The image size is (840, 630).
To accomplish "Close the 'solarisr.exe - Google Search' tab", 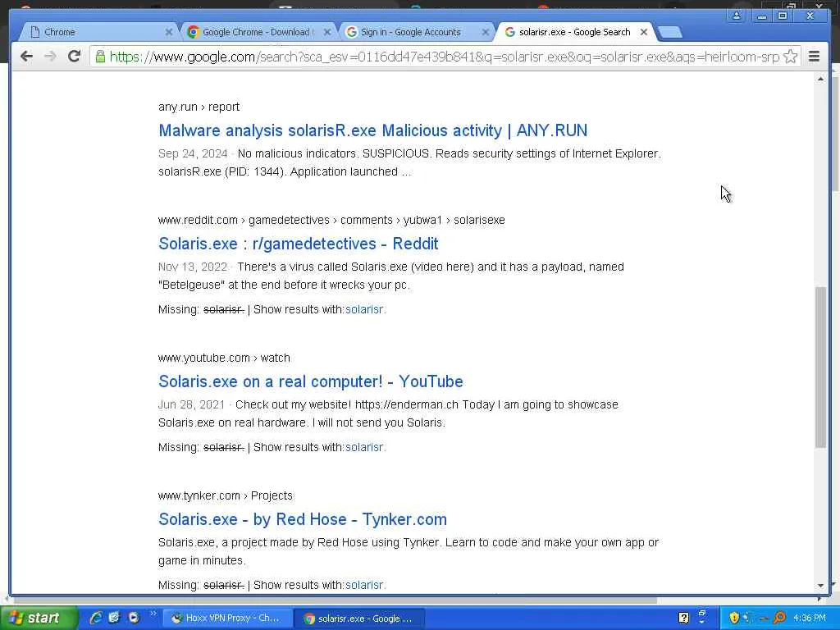I will click(644, 32).
